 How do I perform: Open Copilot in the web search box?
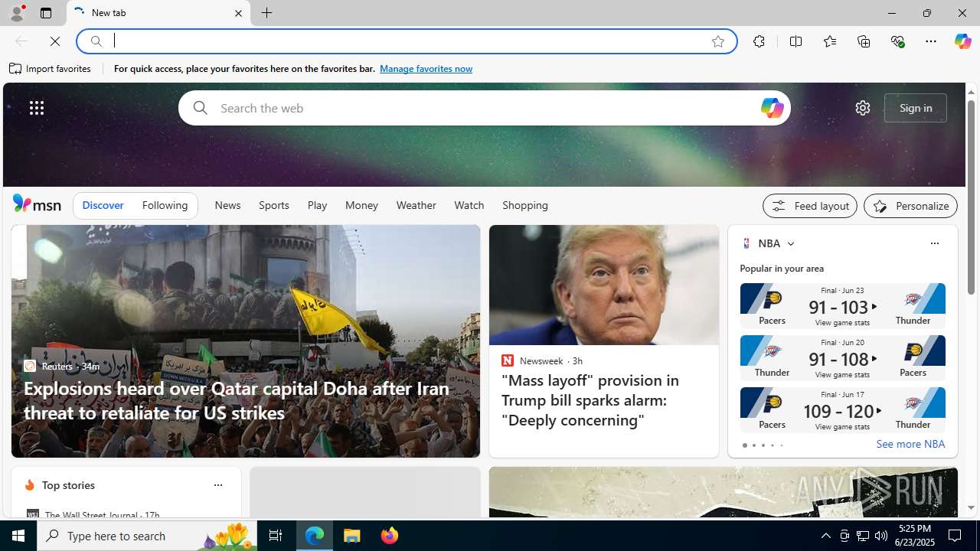coord(772,108)
